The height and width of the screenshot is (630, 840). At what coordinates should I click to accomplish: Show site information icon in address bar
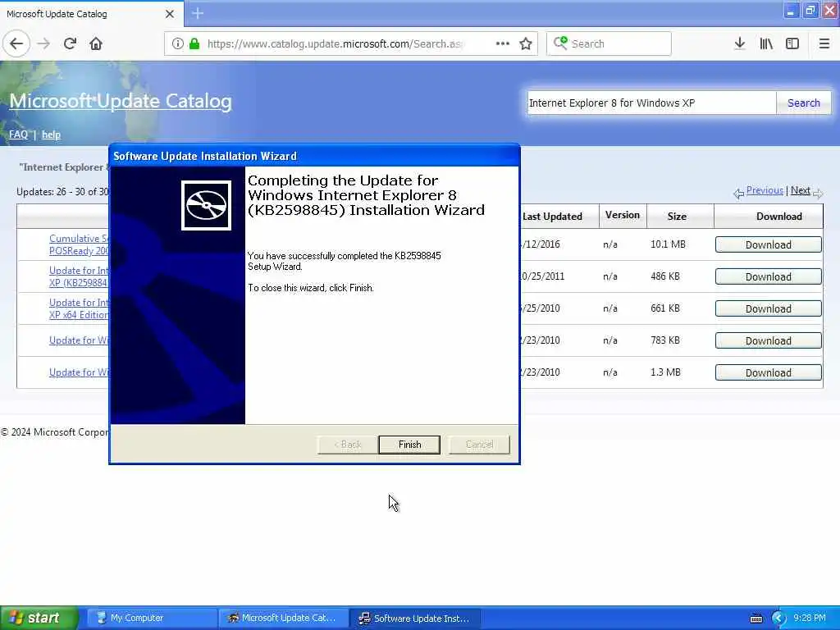178,44
